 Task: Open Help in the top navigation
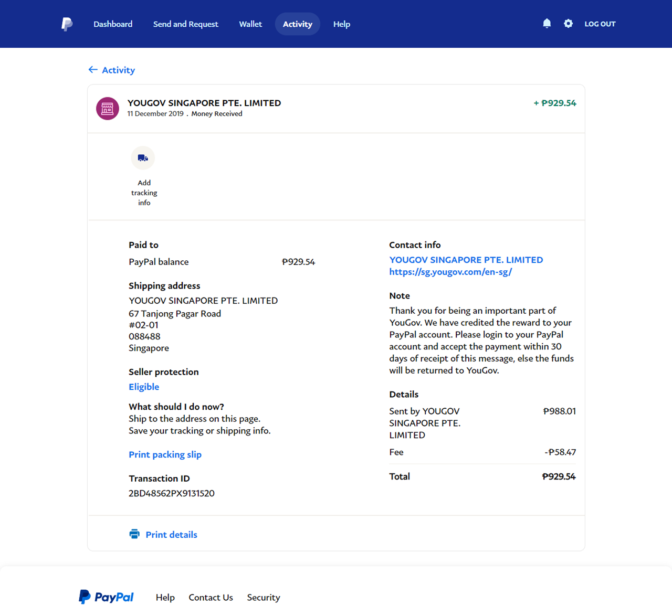pyautogui.click(x=342, y=24)
